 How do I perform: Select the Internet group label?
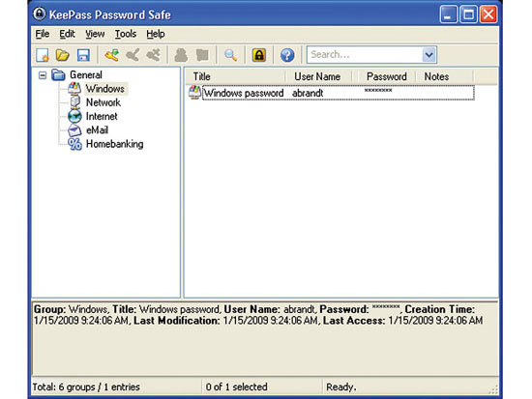[102, 116]
